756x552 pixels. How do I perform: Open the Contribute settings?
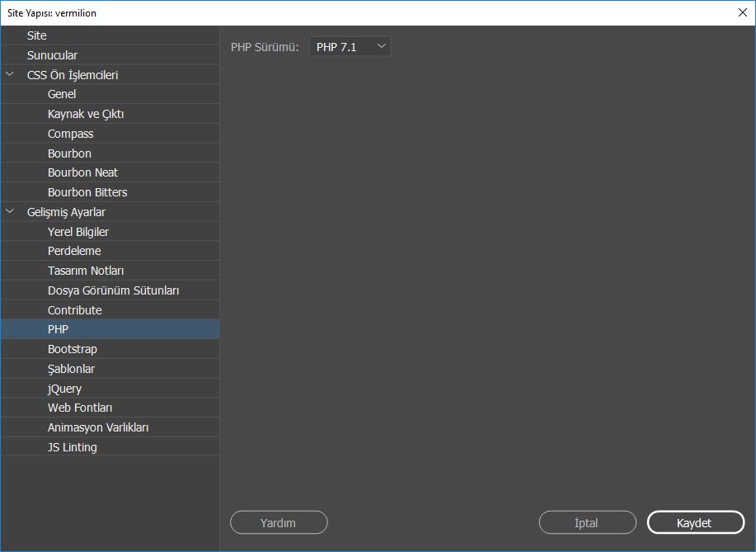pos(110,309)
